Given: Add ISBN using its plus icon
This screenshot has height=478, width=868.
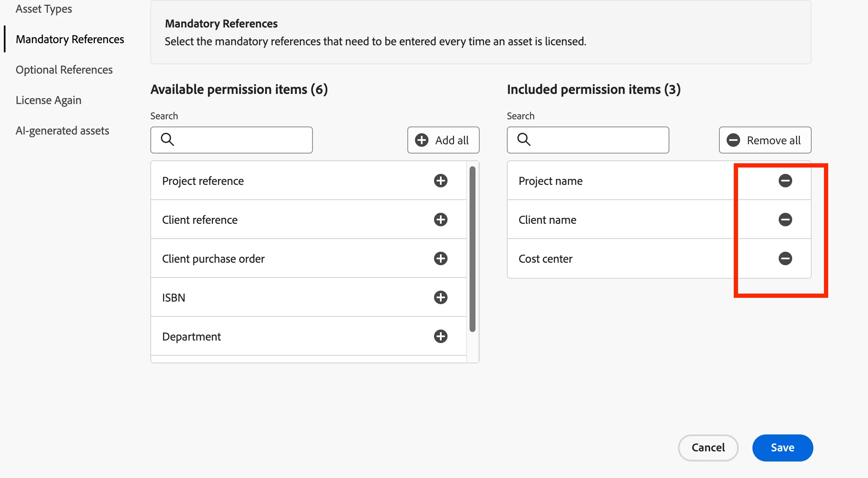Looking at the screenshot, I should [x=440, y=297].
